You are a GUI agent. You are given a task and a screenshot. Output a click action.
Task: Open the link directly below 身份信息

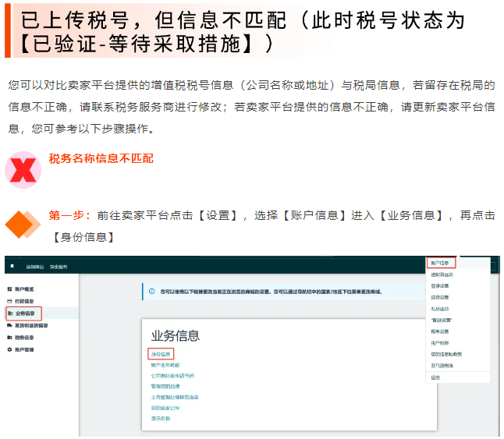coord(165,365)
